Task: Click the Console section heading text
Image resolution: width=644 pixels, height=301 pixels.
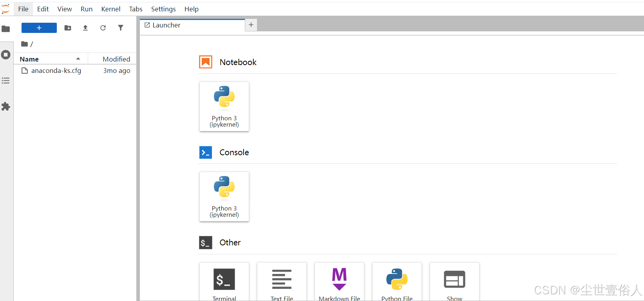Action: [x=234, y=152]
